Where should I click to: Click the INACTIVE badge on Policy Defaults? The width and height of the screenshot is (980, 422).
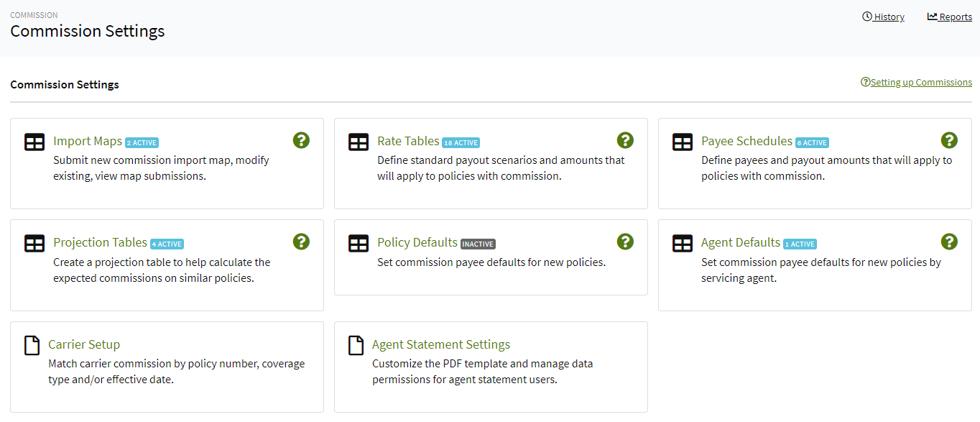[x=478, y=244]
